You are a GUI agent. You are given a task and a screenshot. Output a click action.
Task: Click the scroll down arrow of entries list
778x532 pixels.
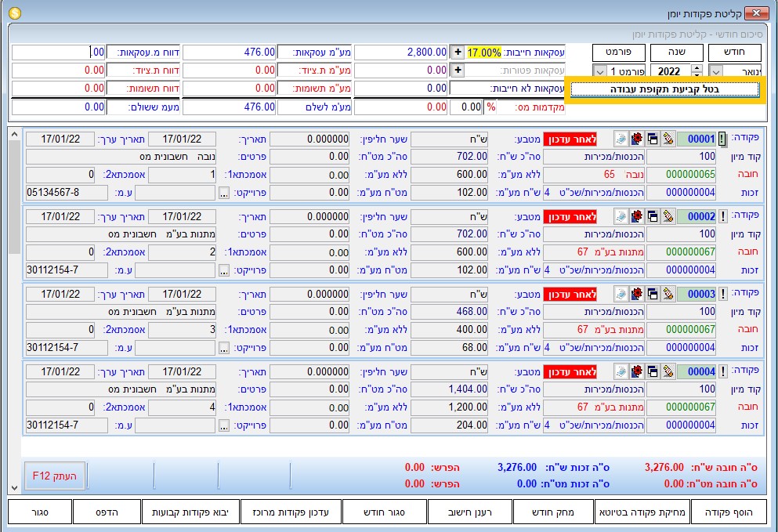pos(14,488)
